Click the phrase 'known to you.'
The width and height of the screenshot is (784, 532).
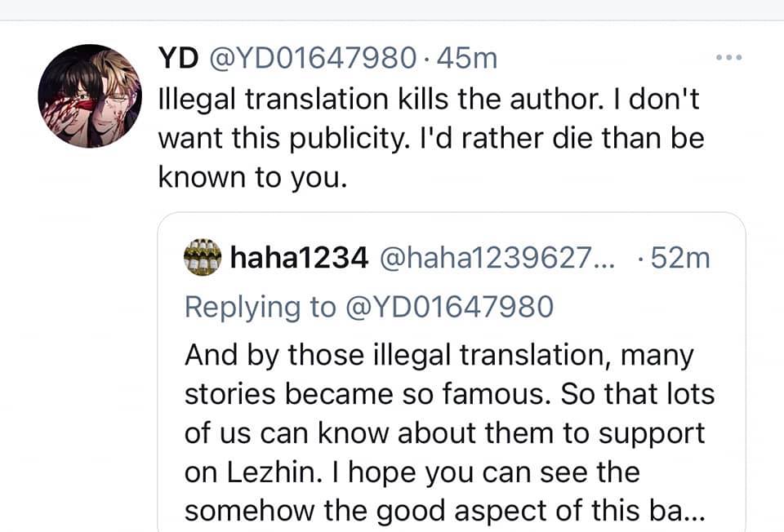[252, 177]
